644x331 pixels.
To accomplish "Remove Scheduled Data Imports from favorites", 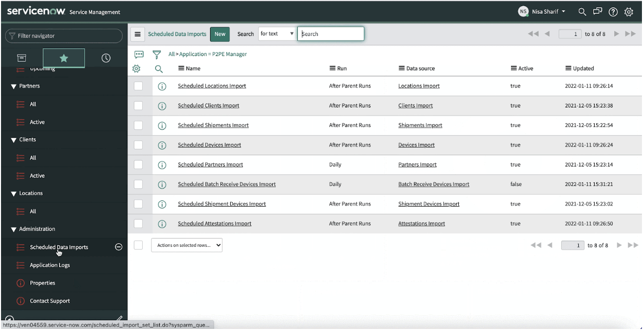I will [x=119, y=247].
